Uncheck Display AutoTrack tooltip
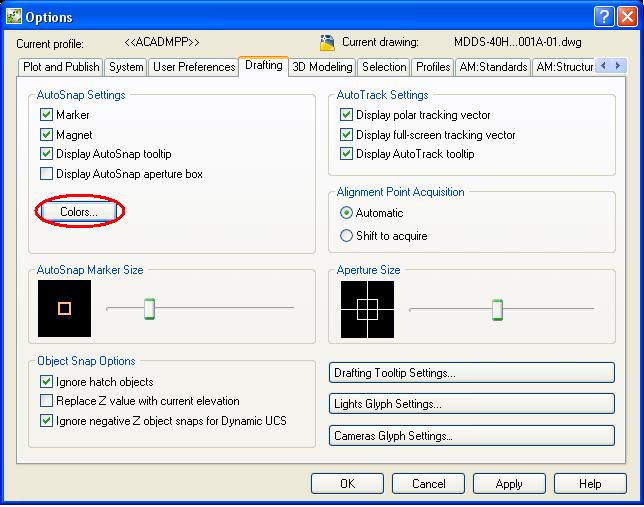Screen dimensions: 644x507 tap(346, 154)
